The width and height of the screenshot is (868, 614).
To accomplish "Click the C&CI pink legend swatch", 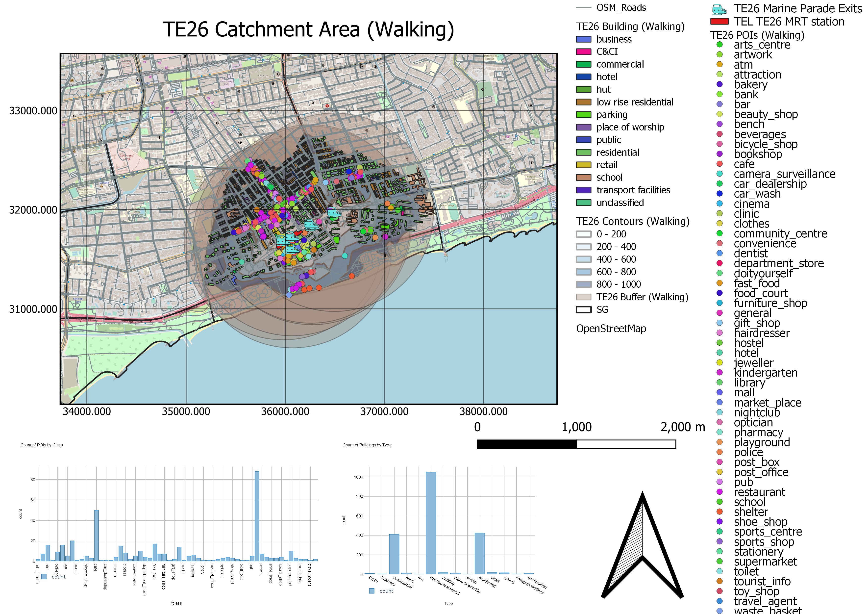I will pos(583,52).
